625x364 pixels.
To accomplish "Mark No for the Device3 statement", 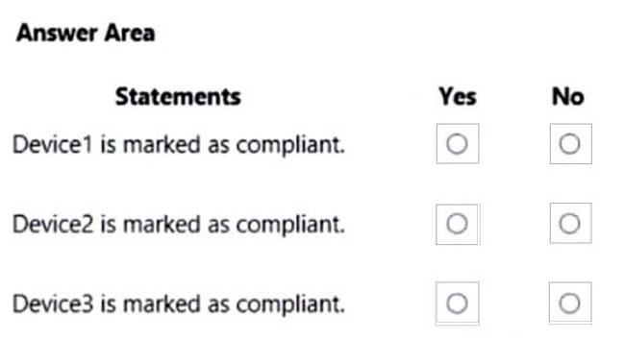I will click(x=569, y=303).
